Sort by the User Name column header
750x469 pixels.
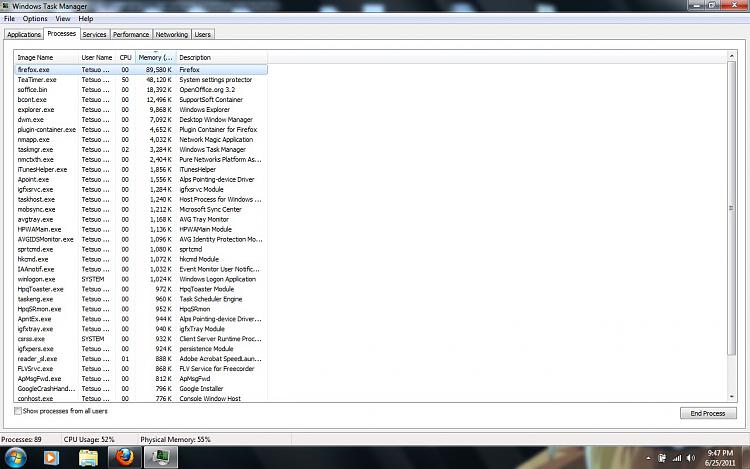click(x=97, y=57)
